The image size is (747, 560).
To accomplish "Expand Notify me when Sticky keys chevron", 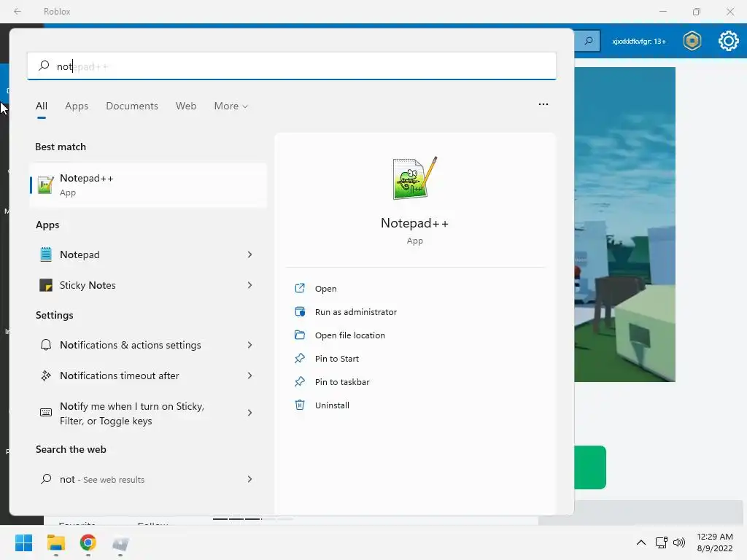I will click(x=249, y=413).
